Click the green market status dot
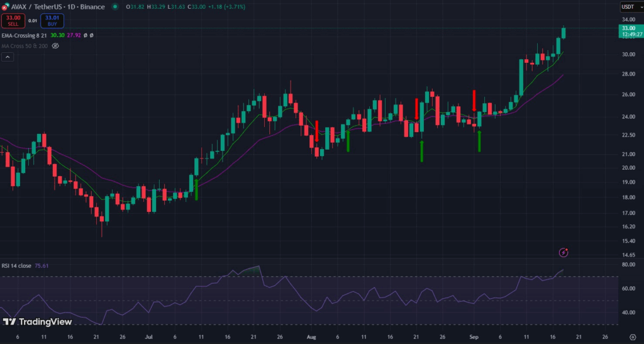The height and width of the screenshot is (344, 644). click(115, 6)
